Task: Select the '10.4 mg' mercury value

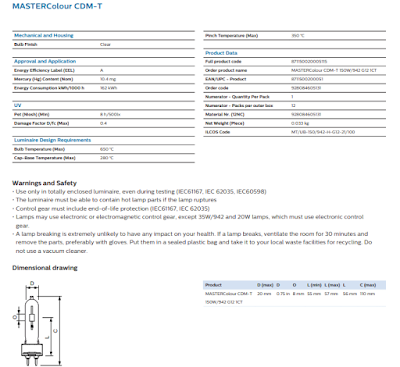Action: (108, 79)
